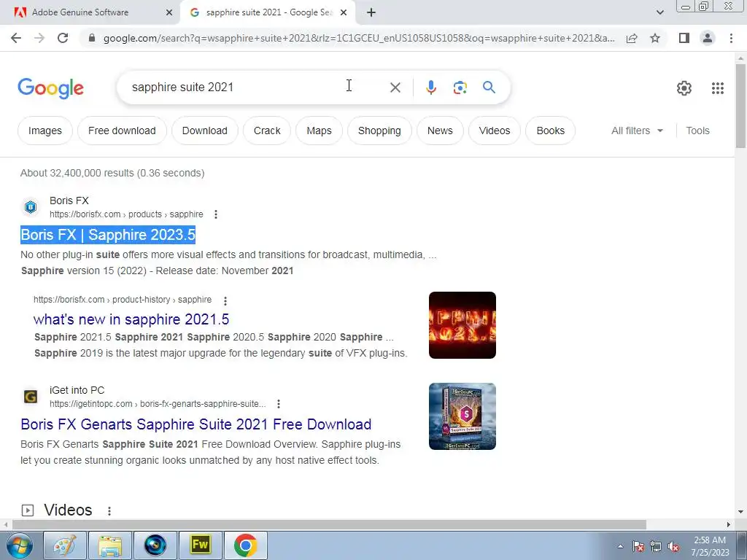Screen dimensions: 747x560
Task: Open Boris FX Genarts Sapphire Suite download link
Action: click(x=196, y=424)
